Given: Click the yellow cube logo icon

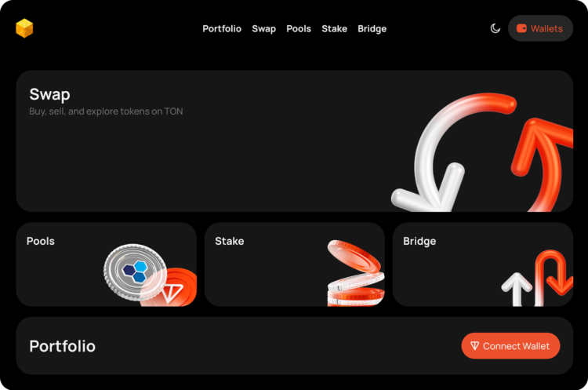Looking at the screenshot, I should point(24,28).
